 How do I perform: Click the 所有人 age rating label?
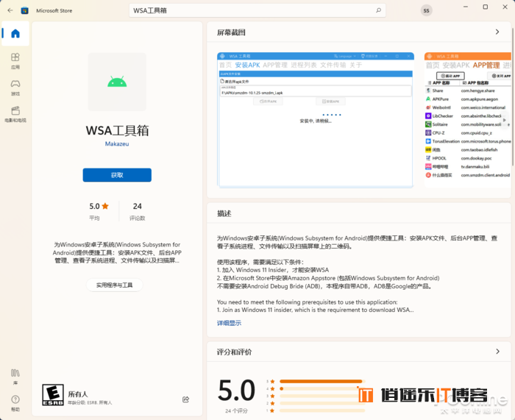pos(78,394)
